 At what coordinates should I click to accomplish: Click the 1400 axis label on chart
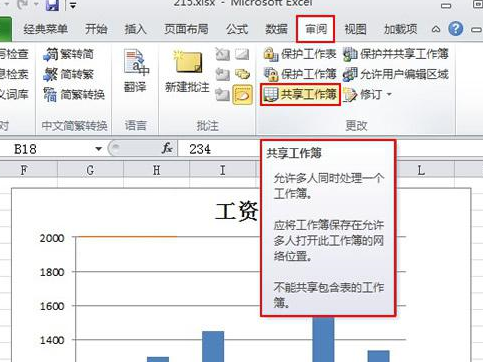point(52,340)
